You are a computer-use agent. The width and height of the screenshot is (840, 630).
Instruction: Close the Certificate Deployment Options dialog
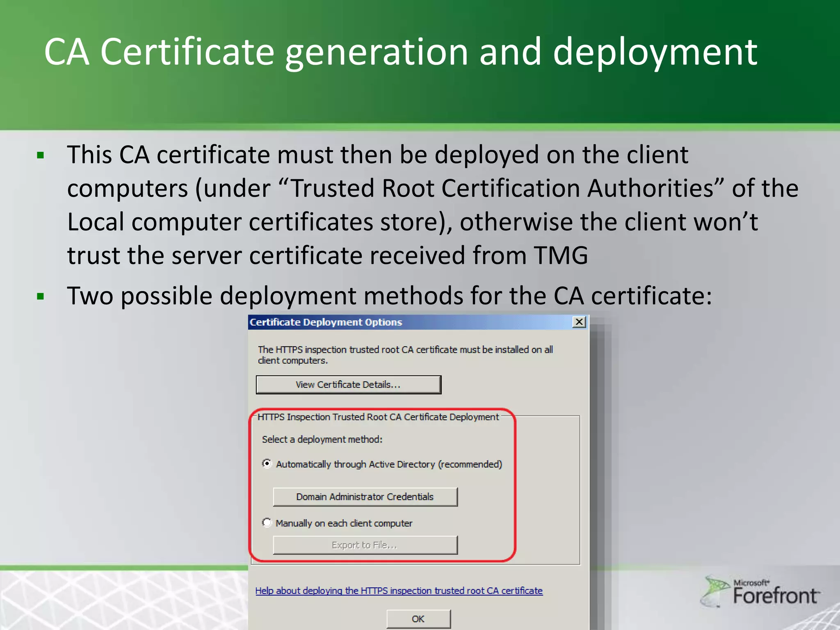(x=579, y=322)
